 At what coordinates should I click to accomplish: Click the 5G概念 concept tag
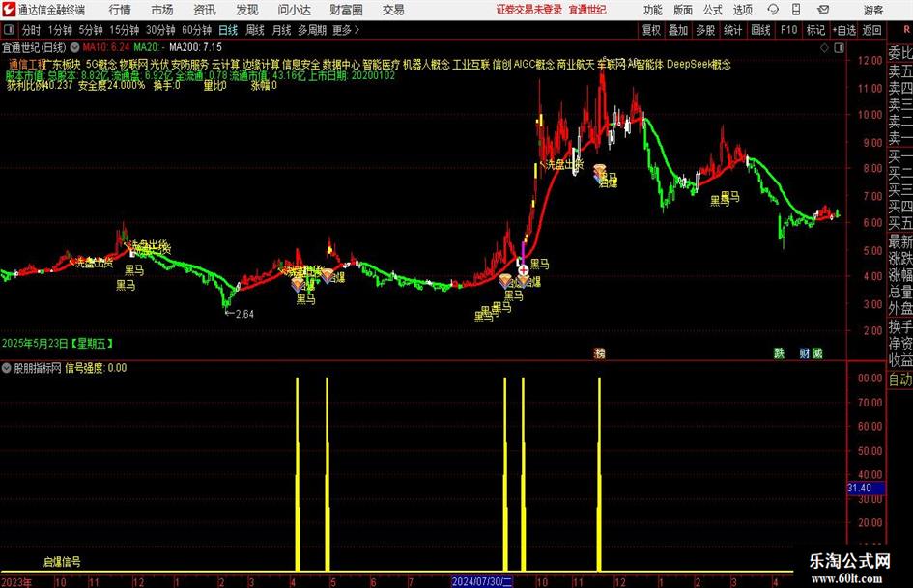click(101, 64)
